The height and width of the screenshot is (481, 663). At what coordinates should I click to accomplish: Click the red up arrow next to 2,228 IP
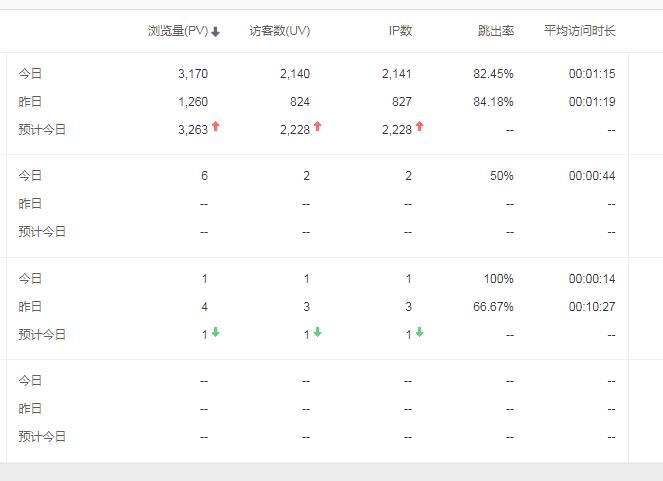coord(419,126)
